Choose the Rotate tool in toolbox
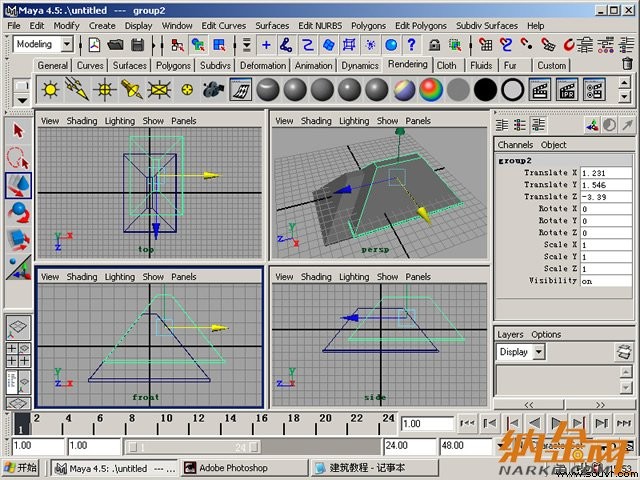Image resolution: width=640 pixels, height=480 pixels. [18, 212]
